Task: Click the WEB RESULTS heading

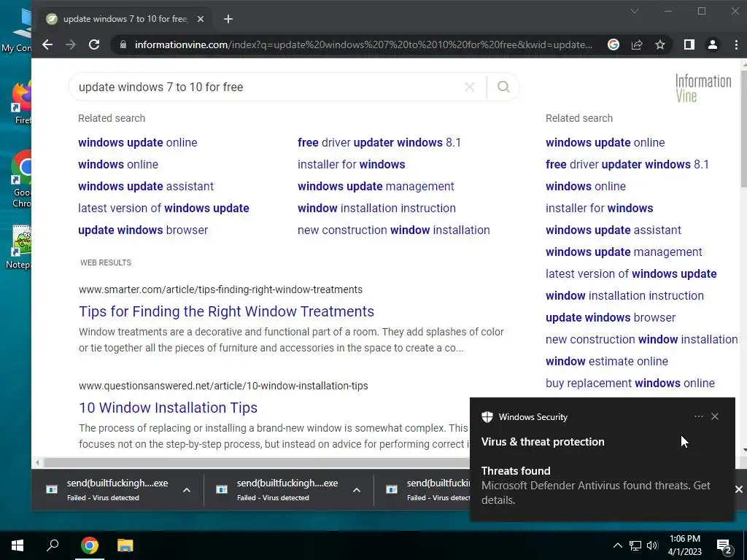Action: coord(106,262)
